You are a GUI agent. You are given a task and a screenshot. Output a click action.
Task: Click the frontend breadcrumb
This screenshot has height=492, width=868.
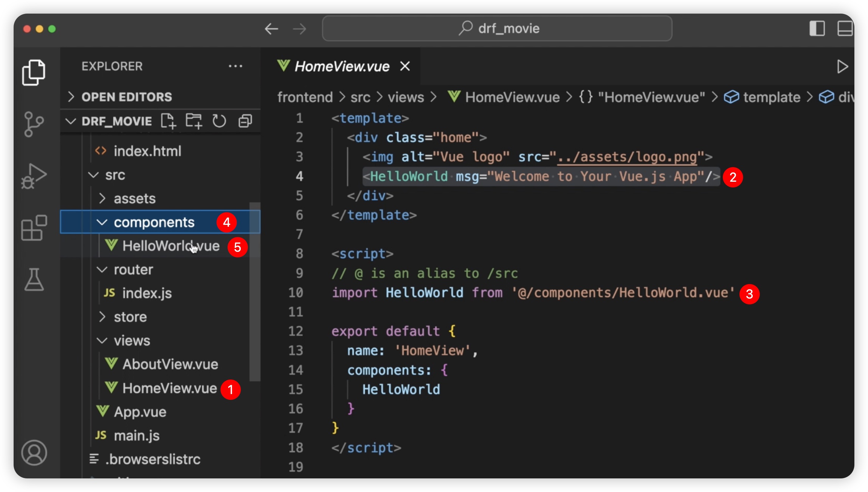click(305, 97)
